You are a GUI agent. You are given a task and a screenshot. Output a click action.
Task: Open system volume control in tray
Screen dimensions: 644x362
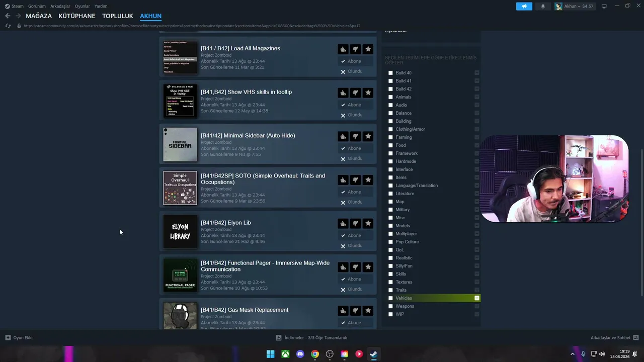[x=602, y=354]
